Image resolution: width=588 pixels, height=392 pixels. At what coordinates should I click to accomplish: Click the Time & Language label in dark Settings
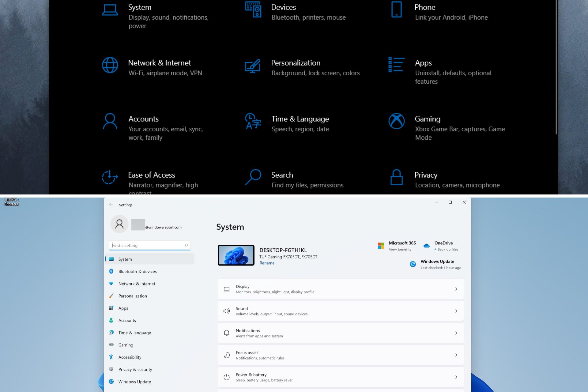click(x=300, y=119)
